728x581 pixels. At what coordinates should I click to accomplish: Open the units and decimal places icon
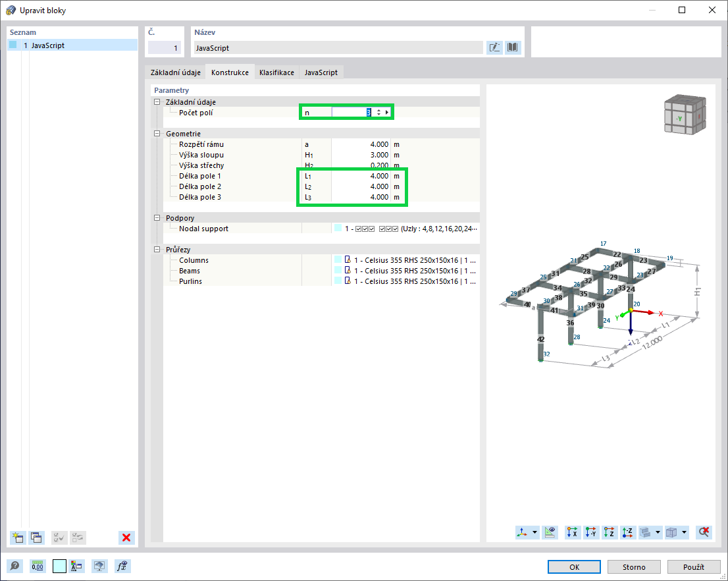(x=38, y=566)
